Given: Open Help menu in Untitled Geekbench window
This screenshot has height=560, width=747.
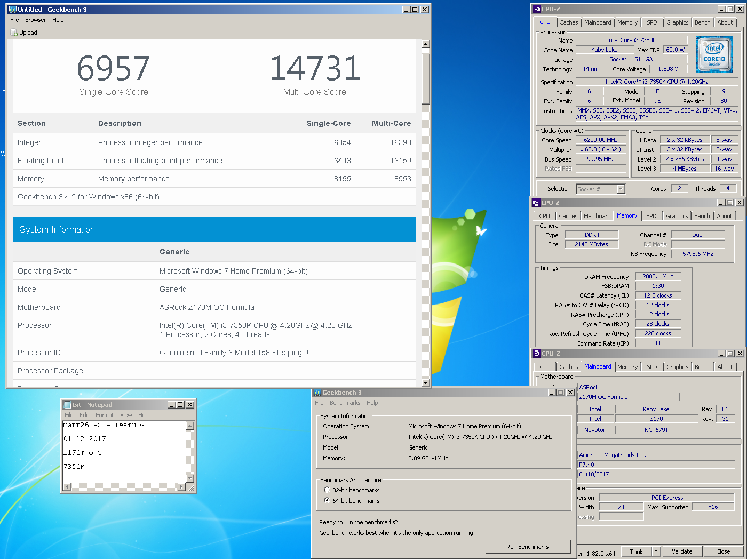Looking at the screenshot, I should (x=58, y=20).
